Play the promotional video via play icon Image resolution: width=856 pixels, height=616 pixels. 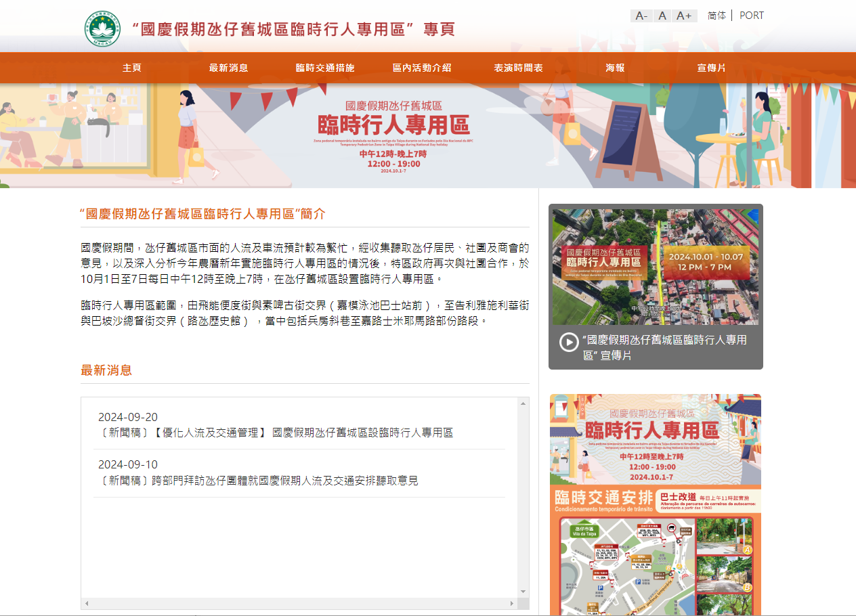[569, 342]
